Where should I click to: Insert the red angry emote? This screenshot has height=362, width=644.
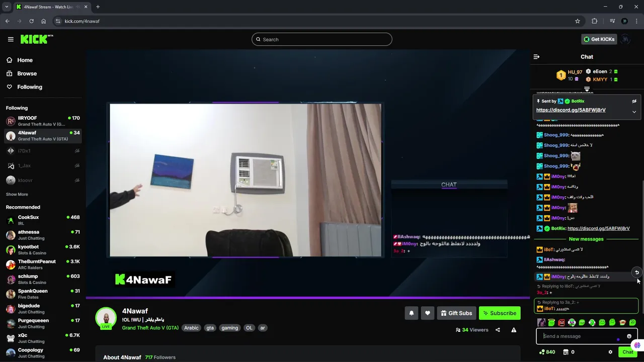(x=561, y=322)
